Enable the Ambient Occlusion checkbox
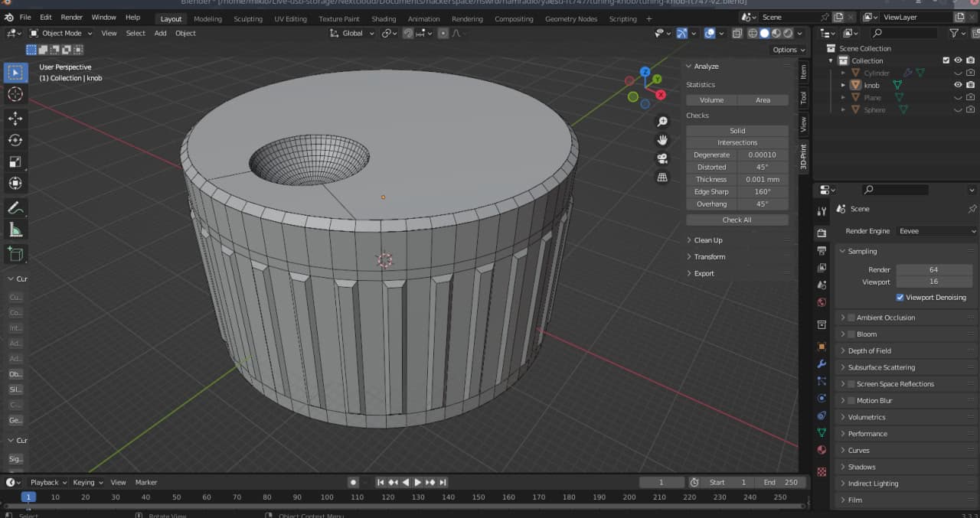The height and width of the screenshot is (518, 980). pyautogui.click(x=851, y=318)
